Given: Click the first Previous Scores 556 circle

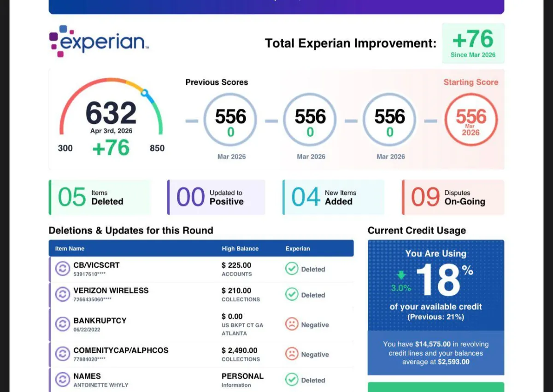Looking at the screenshot, I should pyautogui.click(x=230, y=120).
